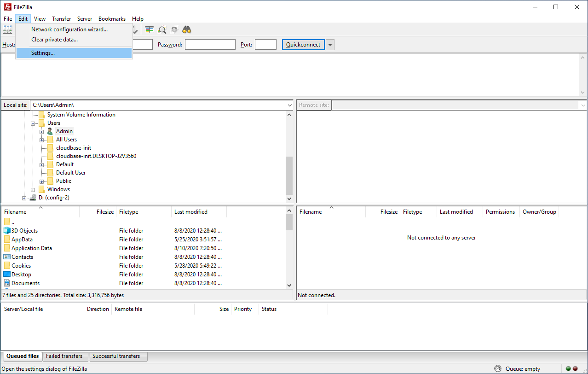Select the System Volume Information folder
Image resolution: width=588 pixels, height=374 pixels.
click(x=81, y=115)
